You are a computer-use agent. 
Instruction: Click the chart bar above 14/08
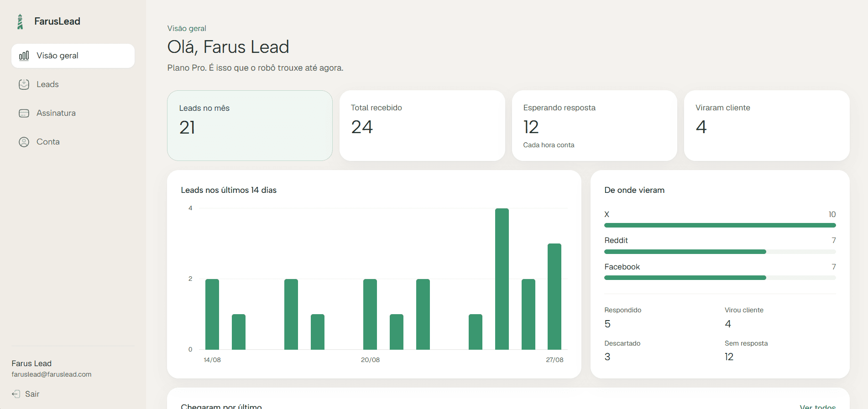point(212,314)
